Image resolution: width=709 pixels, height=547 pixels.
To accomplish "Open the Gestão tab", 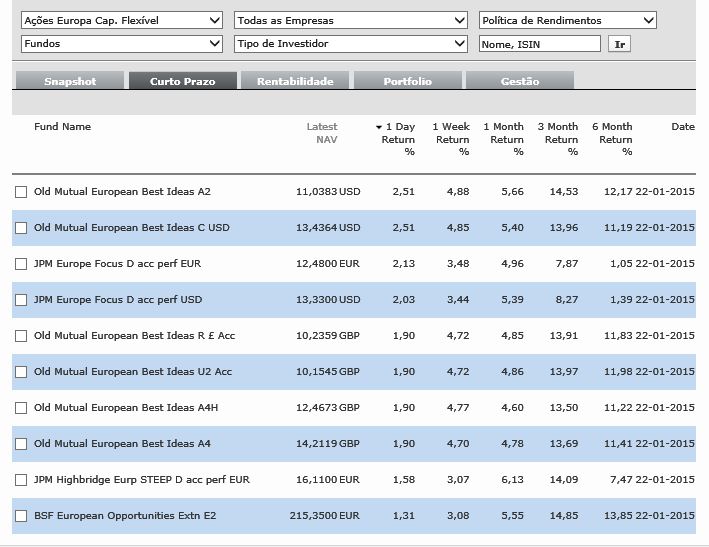I will click(x=520, y=81).
